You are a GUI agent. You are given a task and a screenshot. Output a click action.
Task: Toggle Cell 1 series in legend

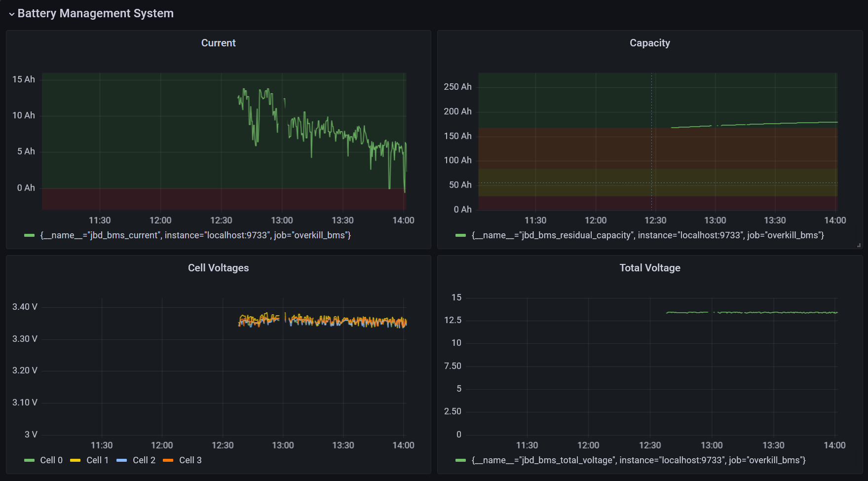coord(97,460)
